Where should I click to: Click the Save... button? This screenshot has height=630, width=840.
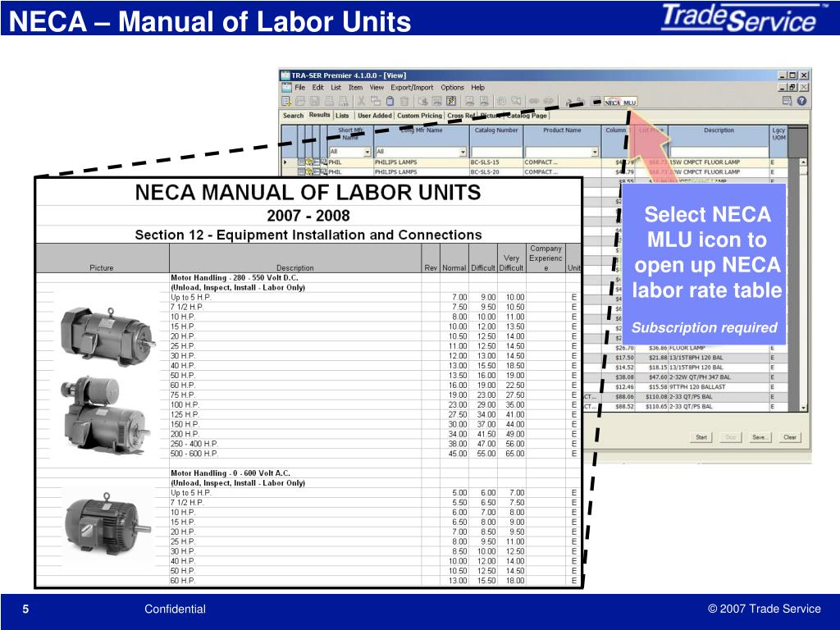760,437
